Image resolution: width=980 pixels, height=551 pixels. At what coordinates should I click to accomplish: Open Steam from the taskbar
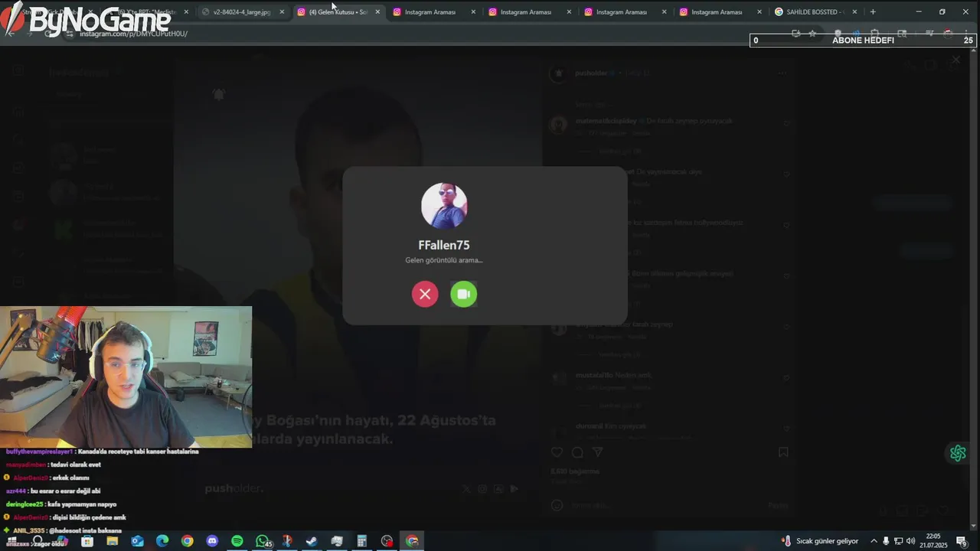point(312,541)
